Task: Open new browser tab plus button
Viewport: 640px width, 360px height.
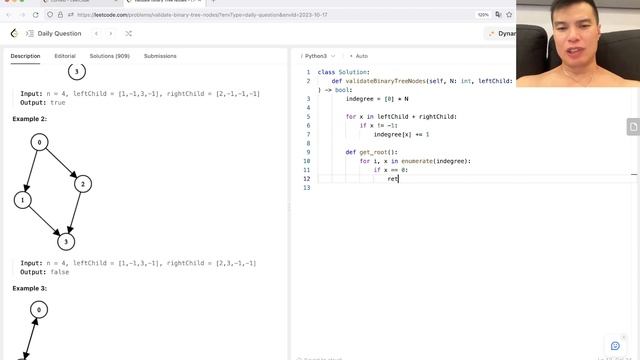Action: pyautogui.click(x=213, y=2)
